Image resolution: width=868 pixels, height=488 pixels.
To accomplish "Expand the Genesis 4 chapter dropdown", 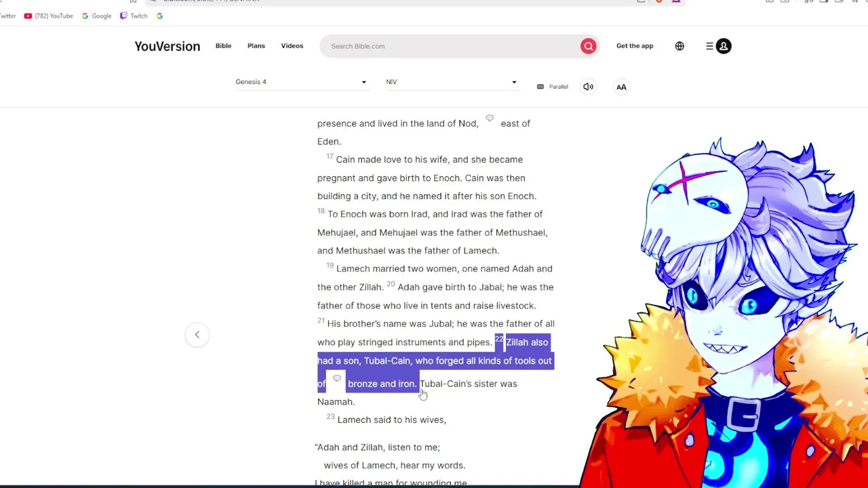I will [x=301, y=82].
